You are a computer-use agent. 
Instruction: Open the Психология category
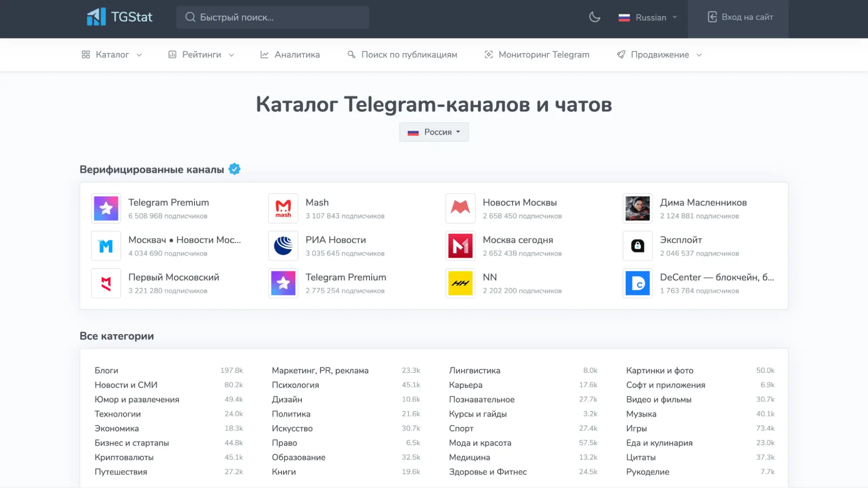click(295, 385)
